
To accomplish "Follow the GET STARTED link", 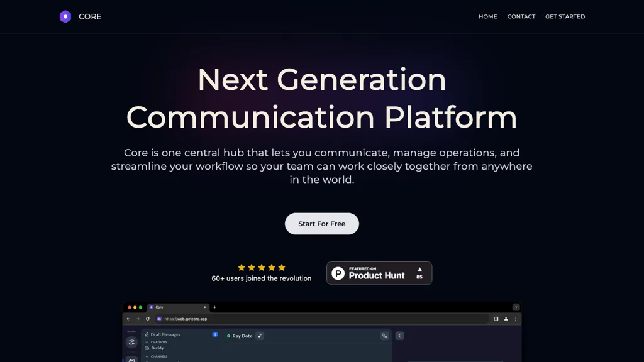I will point(565,16).
